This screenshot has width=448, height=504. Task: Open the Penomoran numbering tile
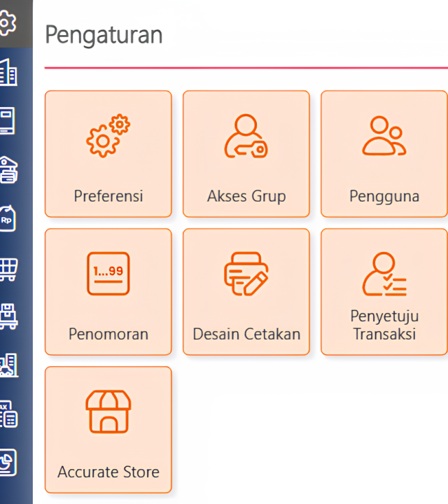(x=108, y=291)
